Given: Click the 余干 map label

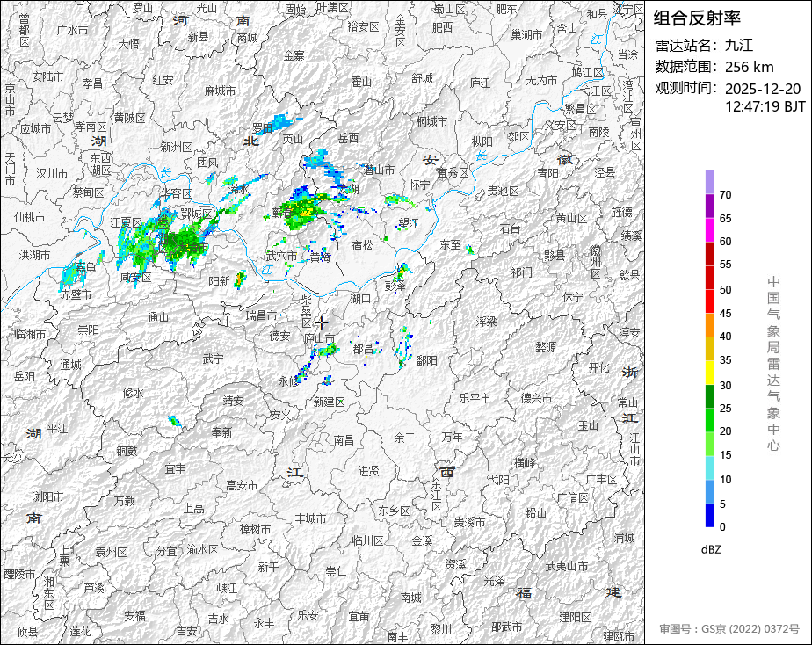Looking at the screenshot, I should (x=404, y=438).
